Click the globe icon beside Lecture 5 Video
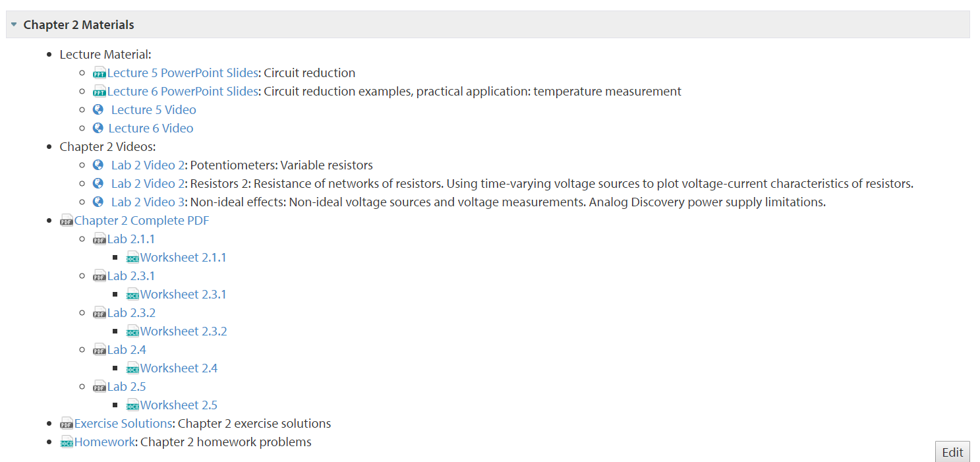This screenshot has height=462, width=980. click(98, 109)
